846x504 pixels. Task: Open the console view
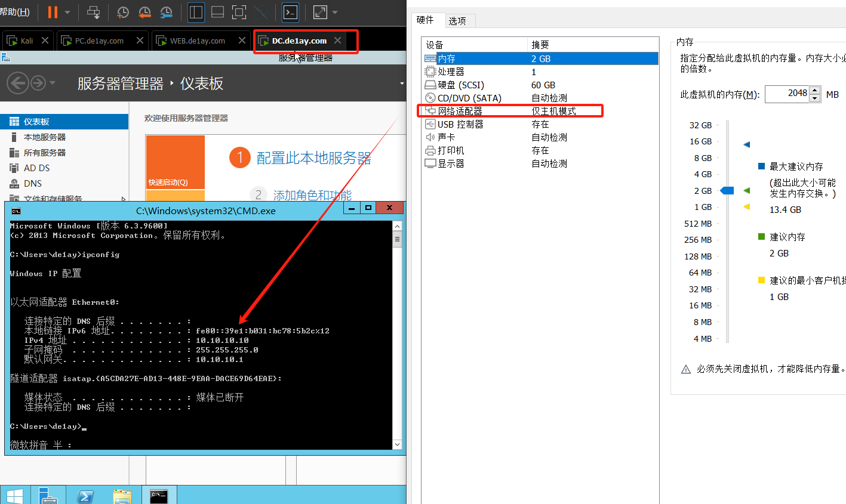[290, 12]
